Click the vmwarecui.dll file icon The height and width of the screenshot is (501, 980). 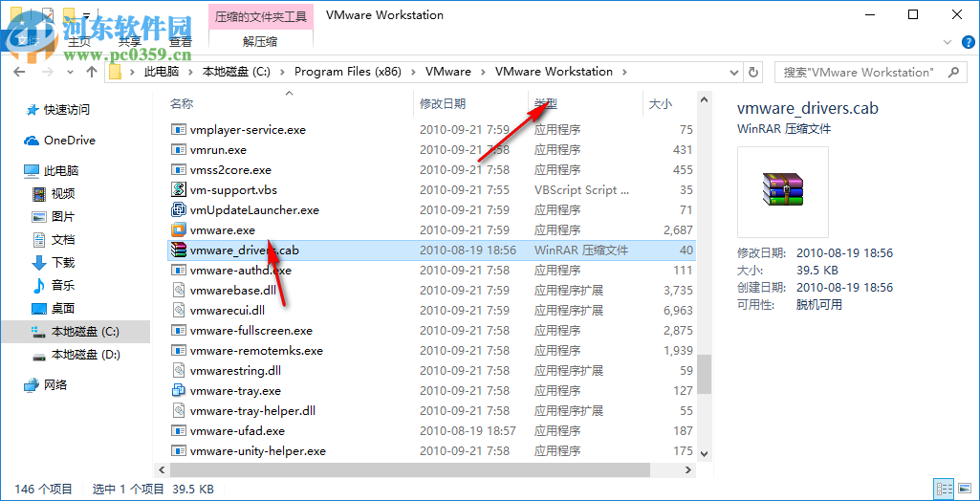[x=180, y=311]
